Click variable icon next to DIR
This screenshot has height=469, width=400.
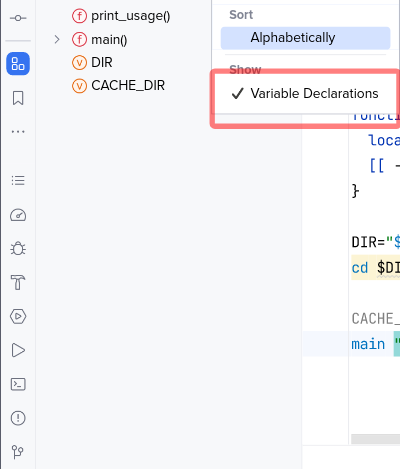[79, 63]
